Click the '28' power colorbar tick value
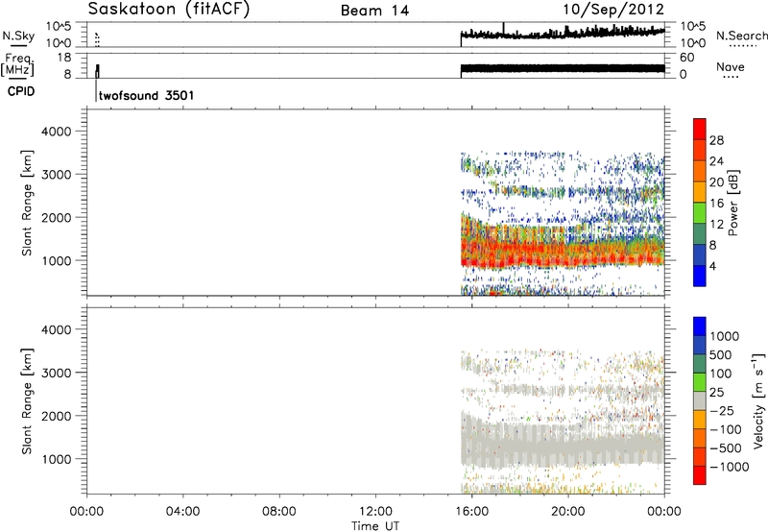Screen dimensions: 768x532 [x=716, y=140]
